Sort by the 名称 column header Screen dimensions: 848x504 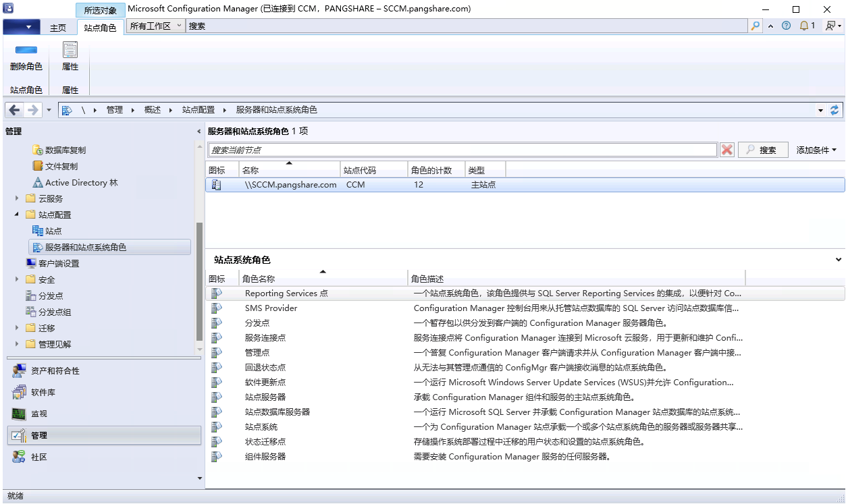(289, 170)
